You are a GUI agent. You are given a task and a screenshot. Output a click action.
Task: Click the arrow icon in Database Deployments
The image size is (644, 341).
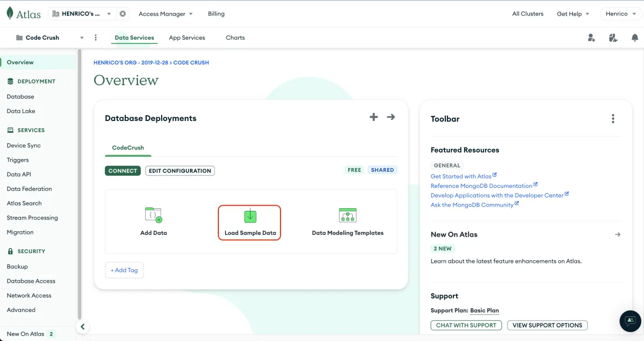391,117
